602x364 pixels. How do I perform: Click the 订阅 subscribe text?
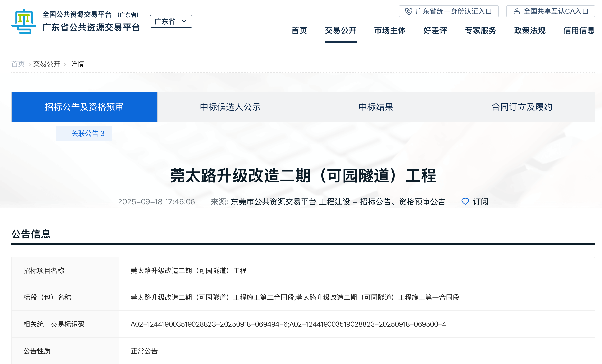coord(480,201)
